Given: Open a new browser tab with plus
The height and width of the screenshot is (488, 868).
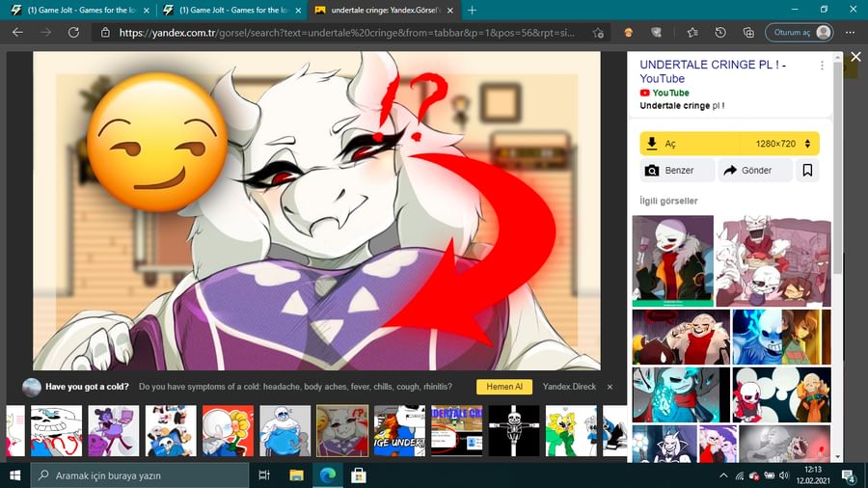Looking at the screenshot, I should (x=472, y=10).
